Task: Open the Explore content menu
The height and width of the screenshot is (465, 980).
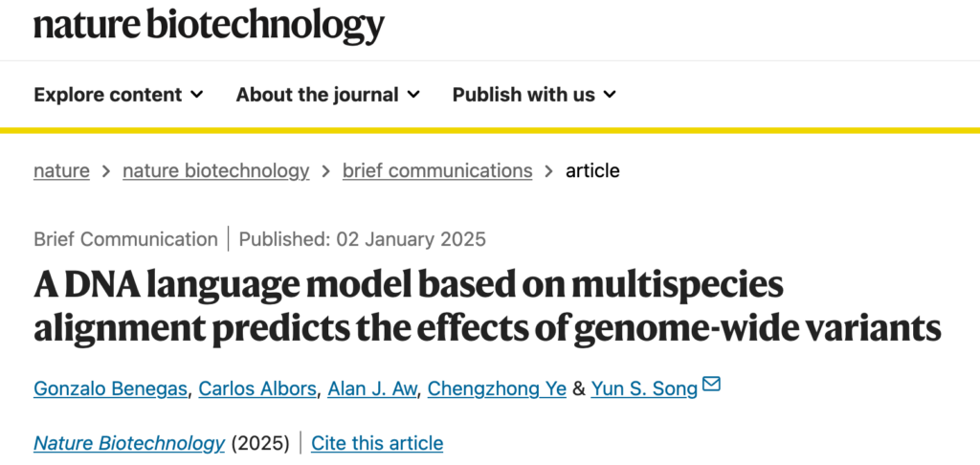Action: (119, 95)
